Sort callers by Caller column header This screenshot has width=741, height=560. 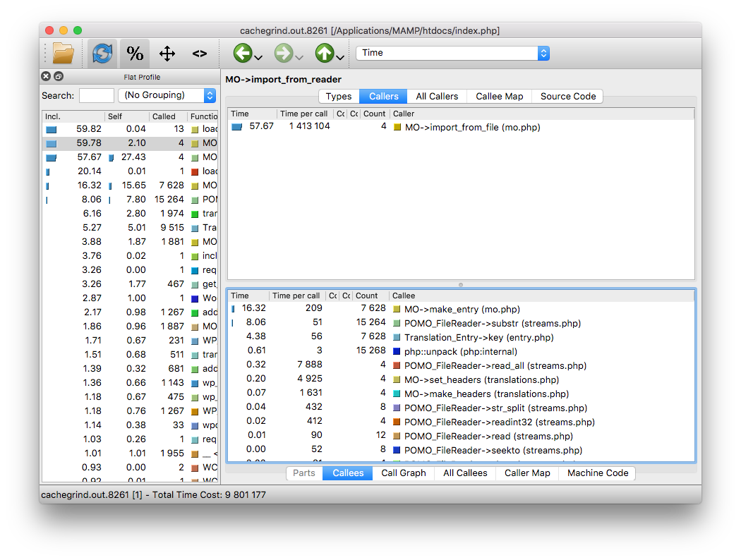pyautogui.click(x=542, y=114)
